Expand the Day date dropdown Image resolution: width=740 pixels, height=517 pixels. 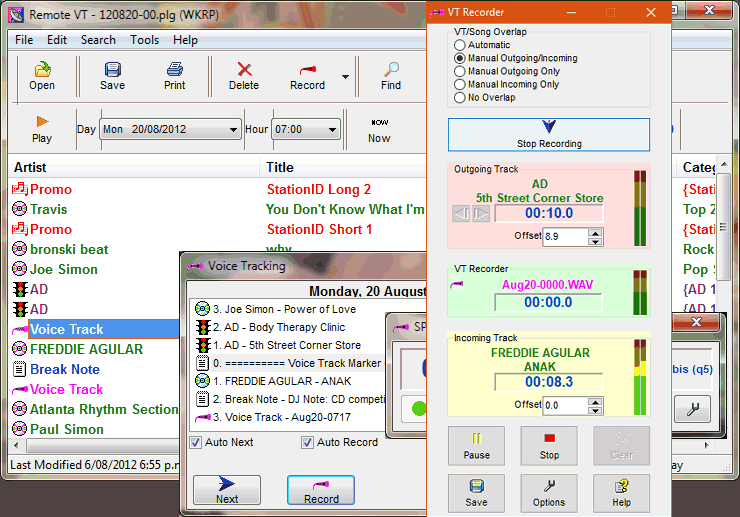pos(233,130)
